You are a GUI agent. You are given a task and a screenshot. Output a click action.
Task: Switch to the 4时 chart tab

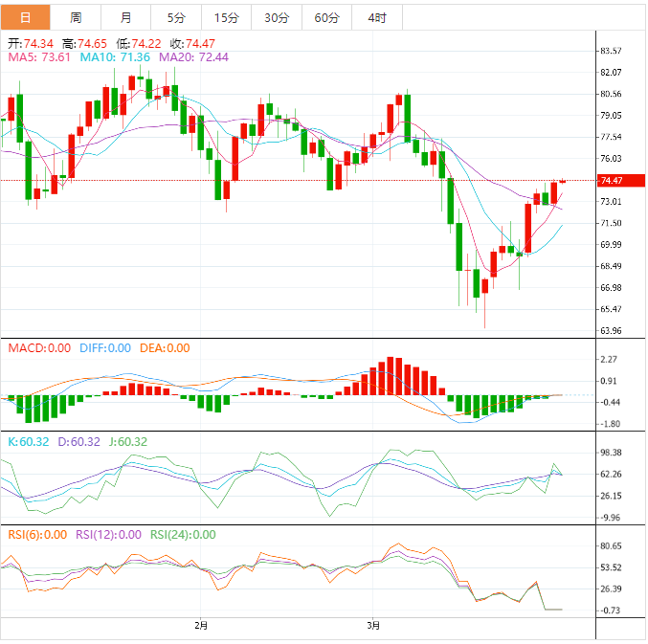click(x=377, y=17)
